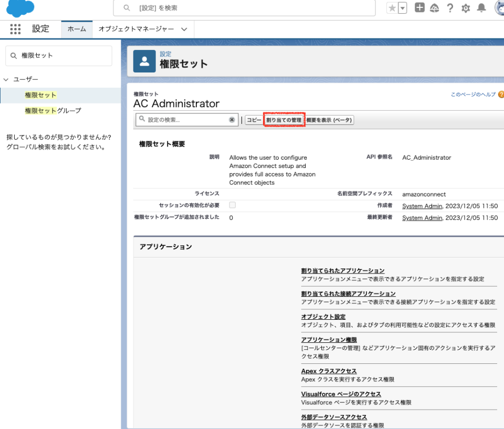Click the global [設定]を検索 search field
The image size is (504, 429).
pyautogui.click(x=244, y=8)
